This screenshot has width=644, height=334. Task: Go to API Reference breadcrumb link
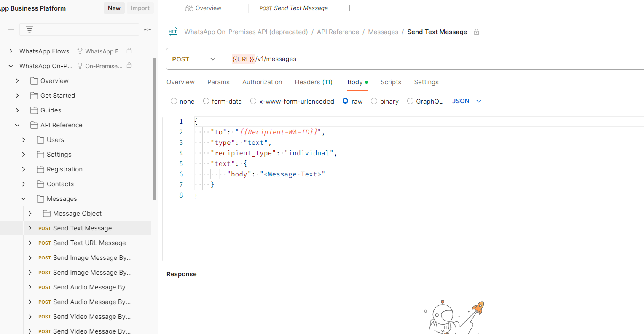click(x=338, y=32)
